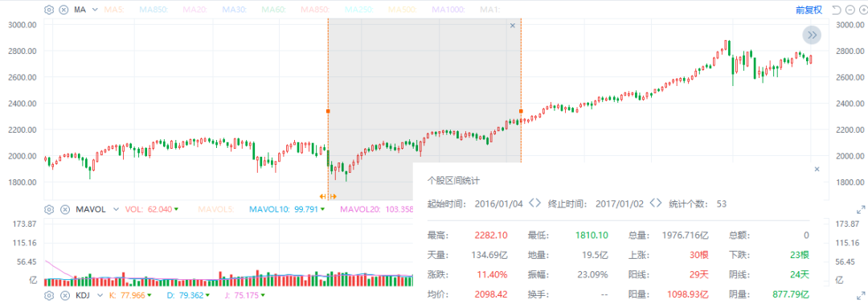Remove the MA indicator with its X icon

64,10
